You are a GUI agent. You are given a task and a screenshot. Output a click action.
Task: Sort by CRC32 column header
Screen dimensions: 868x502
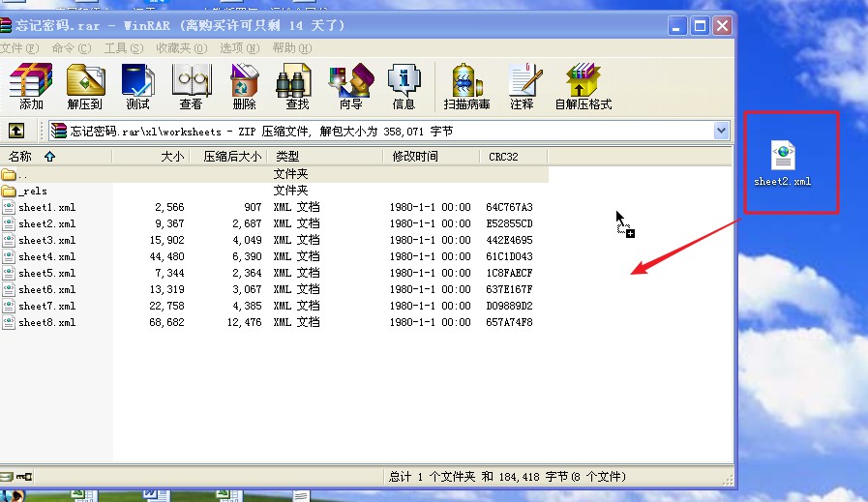(513, 157)
